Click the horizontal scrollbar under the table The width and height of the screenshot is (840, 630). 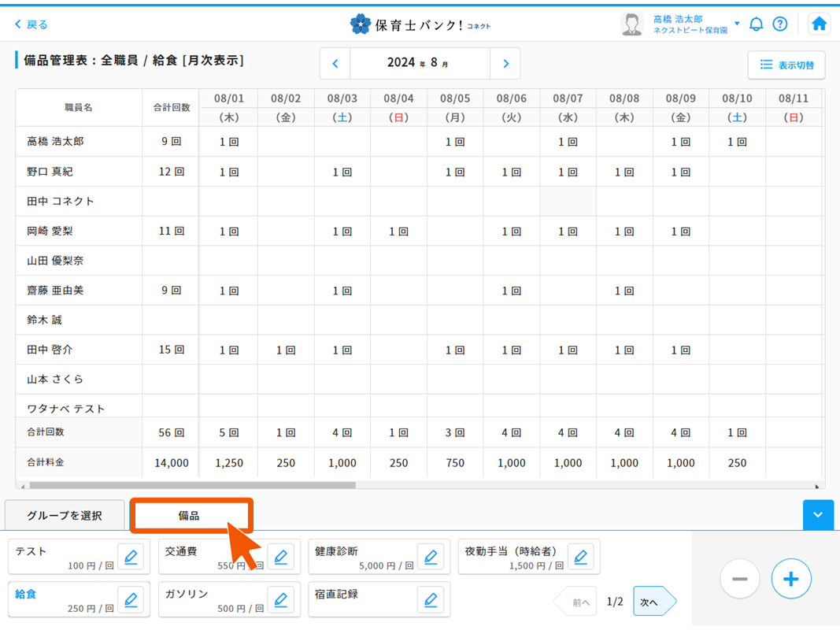click(192, 486)
